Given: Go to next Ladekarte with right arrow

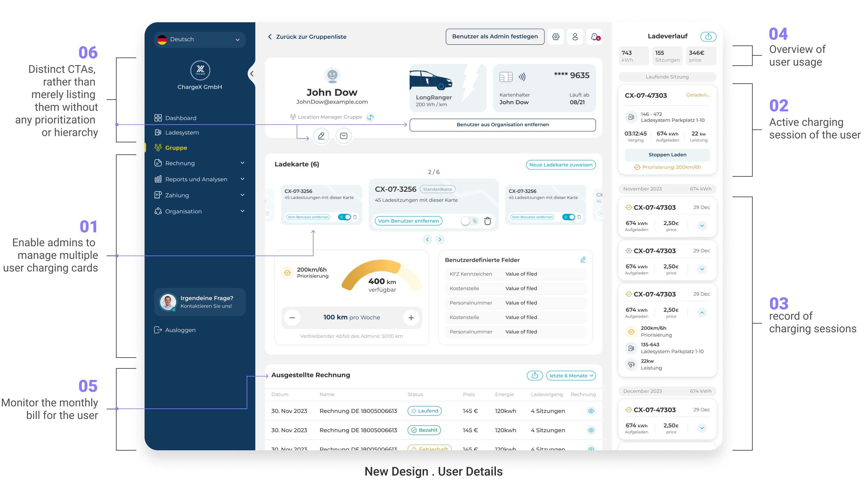Looking at the screenshot, I should tap(440, 240).
